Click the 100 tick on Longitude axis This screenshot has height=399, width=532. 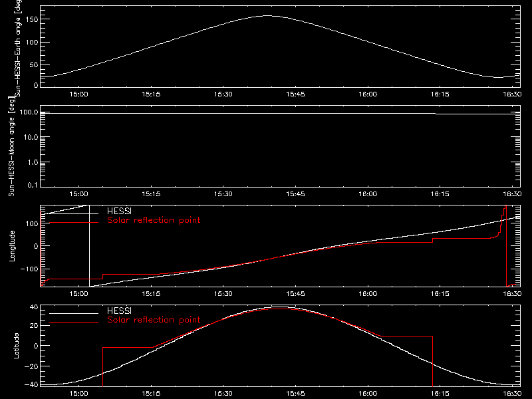33,223
